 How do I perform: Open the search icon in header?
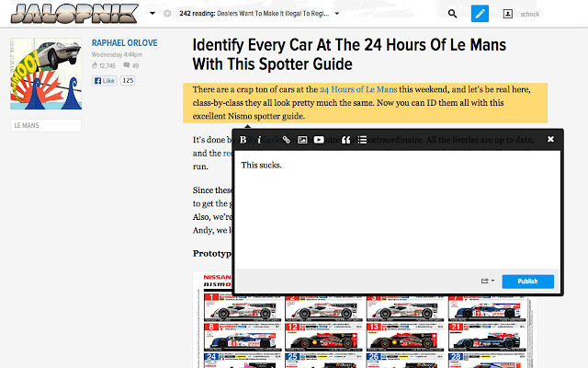(x=452, y=14)
